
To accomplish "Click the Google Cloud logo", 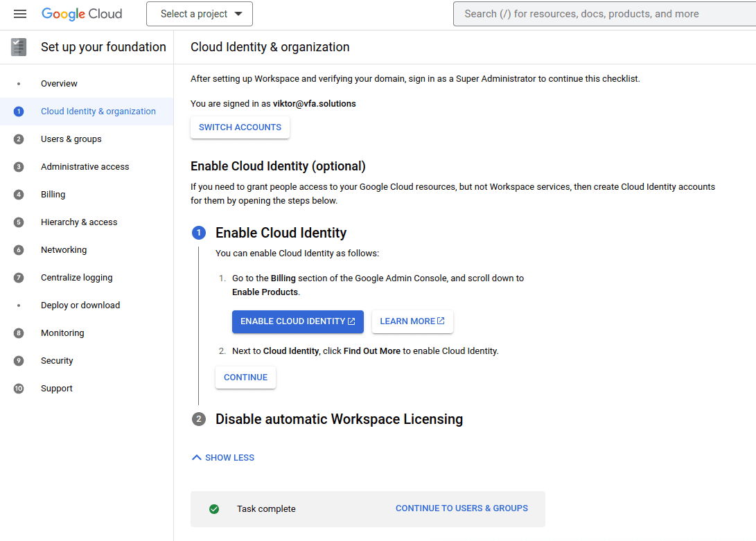I will (x=82, y=14).
